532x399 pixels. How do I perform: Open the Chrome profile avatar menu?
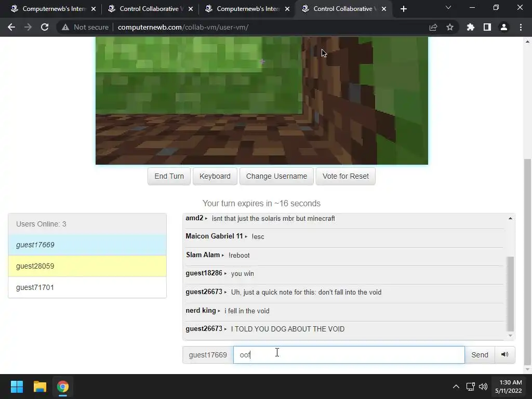503,27
